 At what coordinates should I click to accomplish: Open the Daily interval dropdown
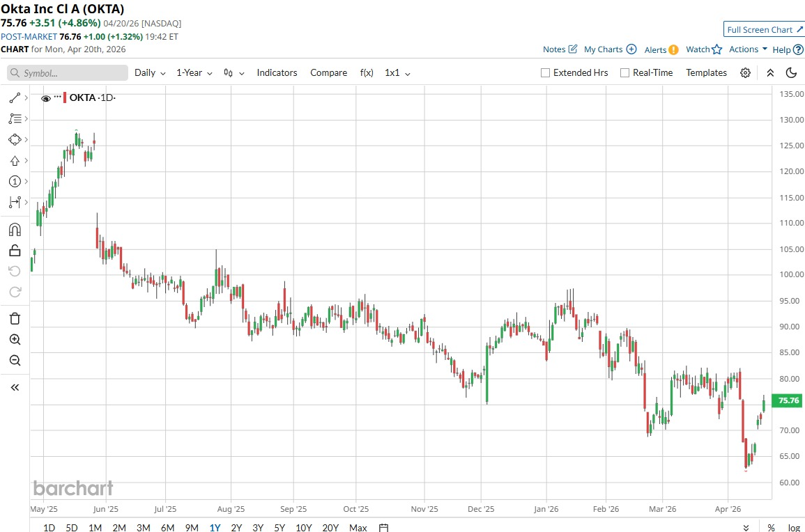(150, 73)
